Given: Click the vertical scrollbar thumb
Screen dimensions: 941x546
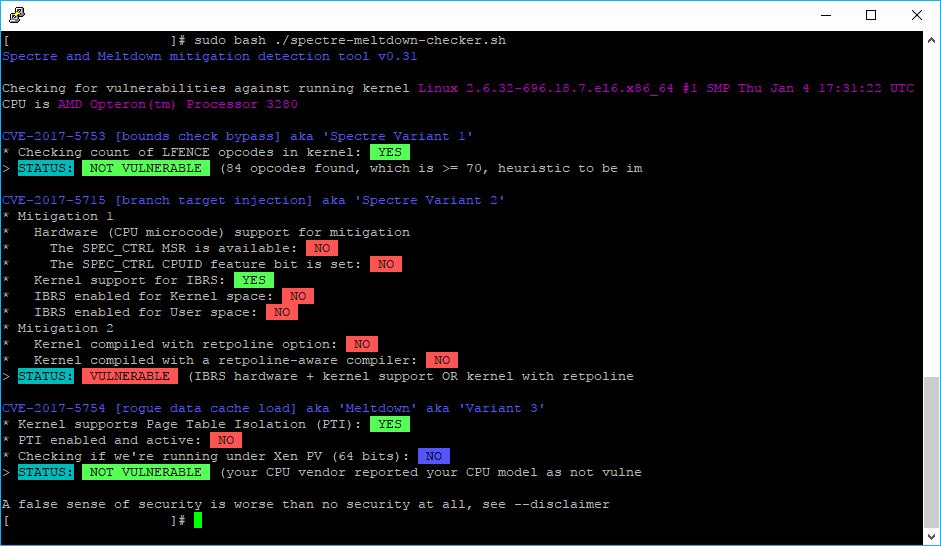Looking at the screenshot, I should click(x=931, y=453).
